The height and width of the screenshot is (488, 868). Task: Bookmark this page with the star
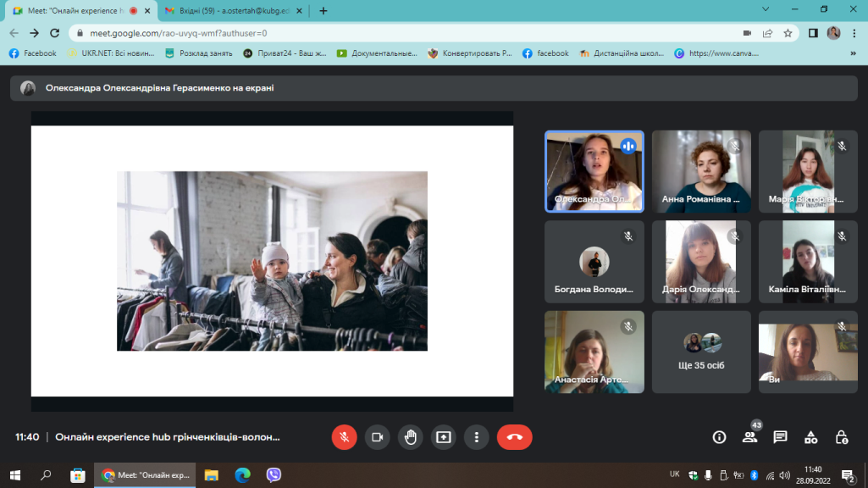point(788,33)
